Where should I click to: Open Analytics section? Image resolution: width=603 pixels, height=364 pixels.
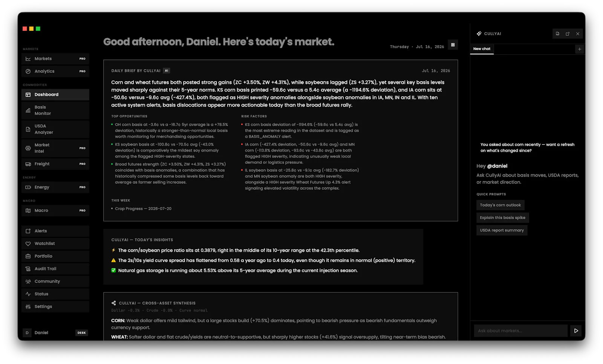[x=55, y=71]
